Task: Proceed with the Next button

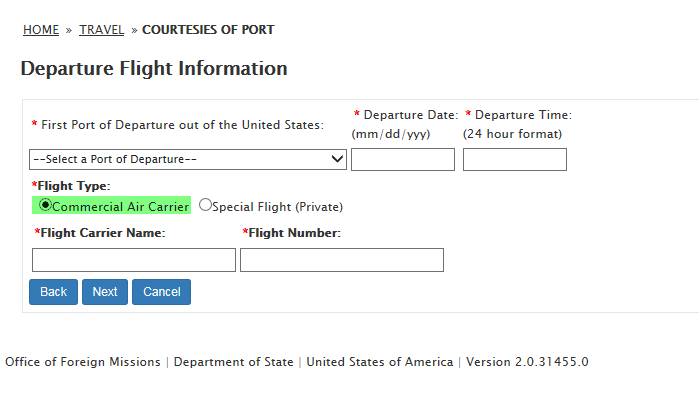Action: pos(105,292)
